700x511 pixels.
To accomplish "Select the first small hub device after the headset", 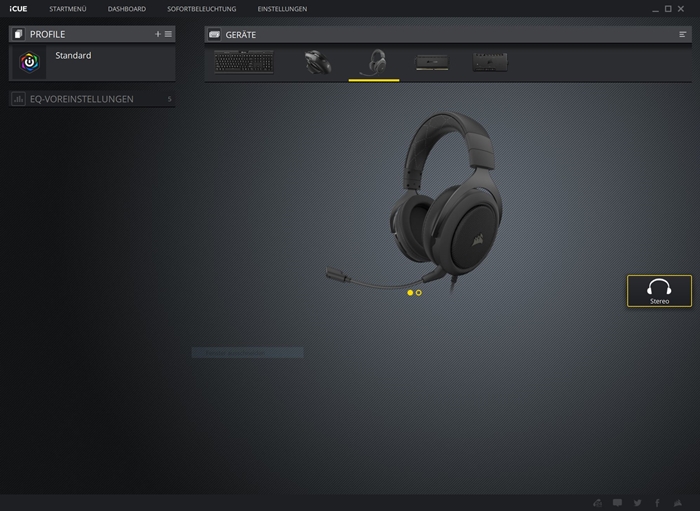I will (432, 62).
